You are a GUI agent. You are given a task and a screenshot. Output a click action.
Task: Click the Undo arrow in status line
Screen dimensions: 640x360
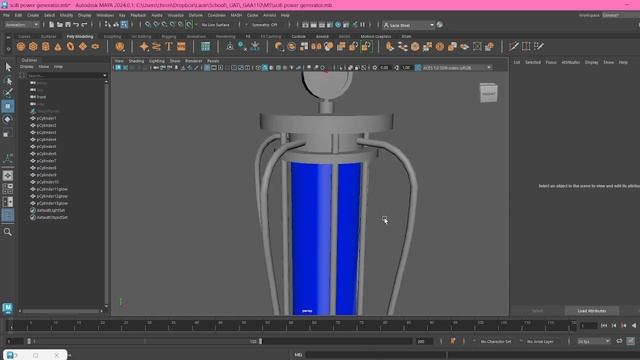tap(76, 25)
